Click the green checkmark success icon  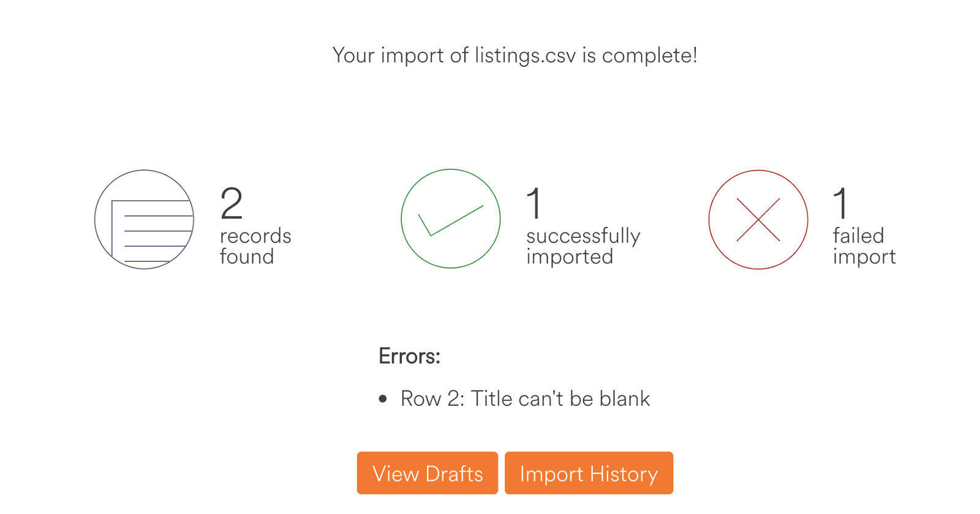coord(450,219)
